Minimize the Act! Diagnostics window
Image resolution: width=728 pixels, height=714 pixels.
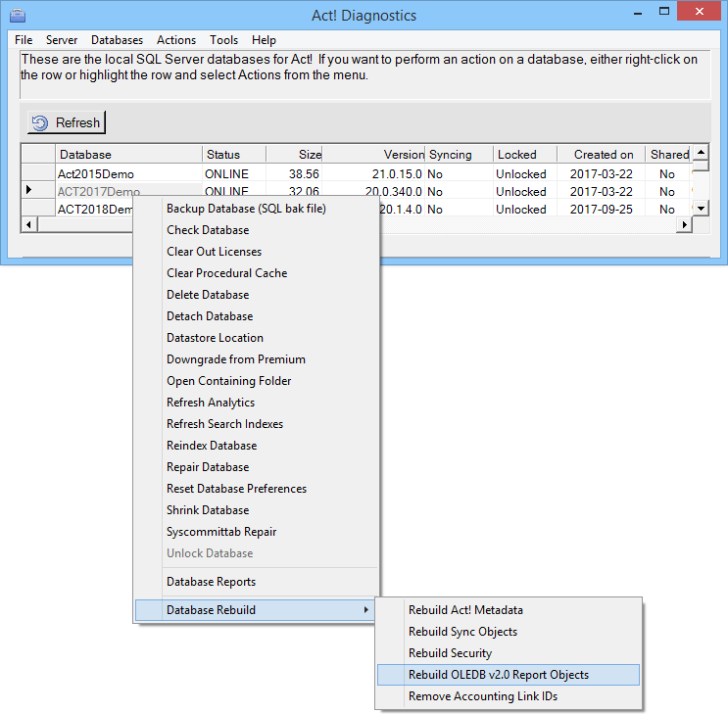coord(638,13)
